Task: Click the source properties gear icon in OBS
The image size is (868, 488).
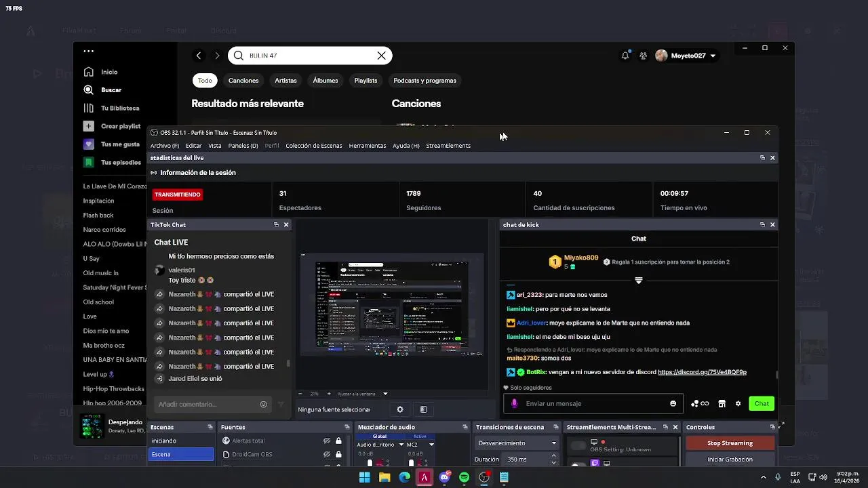Action: click(400, 409)
